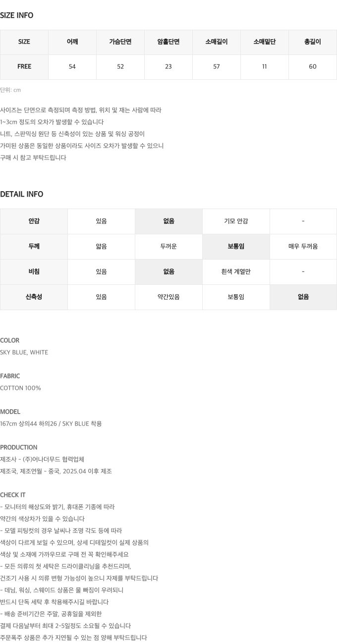Click 약간있음 elasticity cell
The height and width of the screenshot is (644, 337).
click(x=168, y=297)
